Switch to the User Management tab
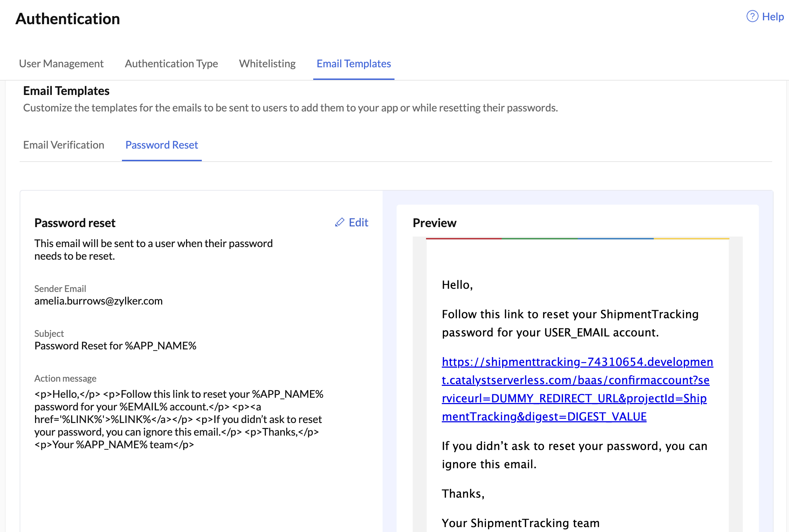This screenshot has height=532, width=789. (x=61, y=63)
